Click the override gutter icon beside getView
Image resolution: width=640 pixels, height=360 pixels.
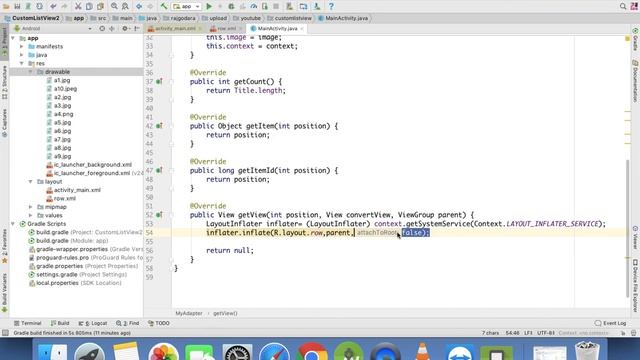(159, 215)
